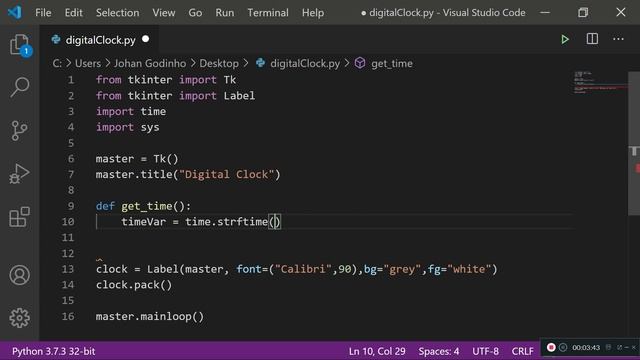Click "import sys" on line 4

pos(128,127)
